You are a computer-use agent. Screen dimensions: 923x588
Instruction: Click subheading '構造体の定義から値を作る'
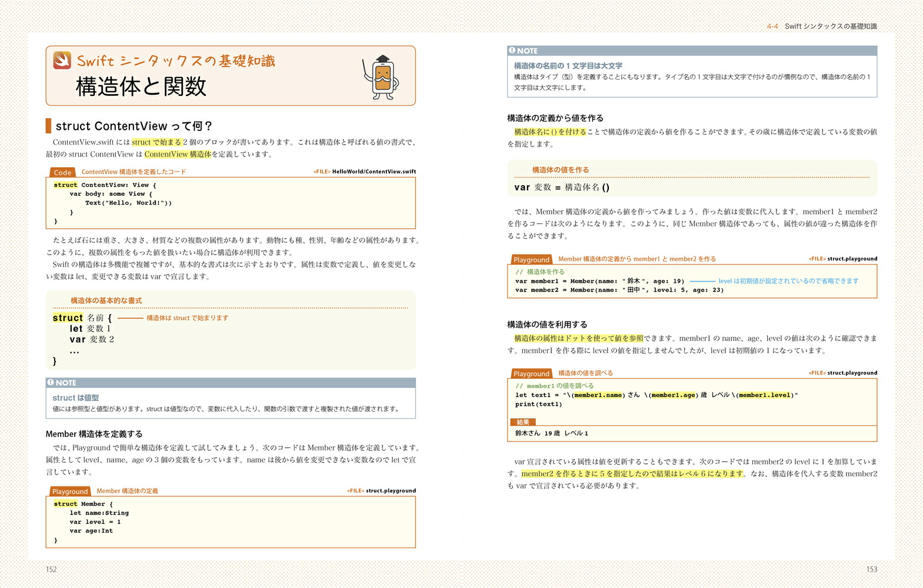click(555, 118)
